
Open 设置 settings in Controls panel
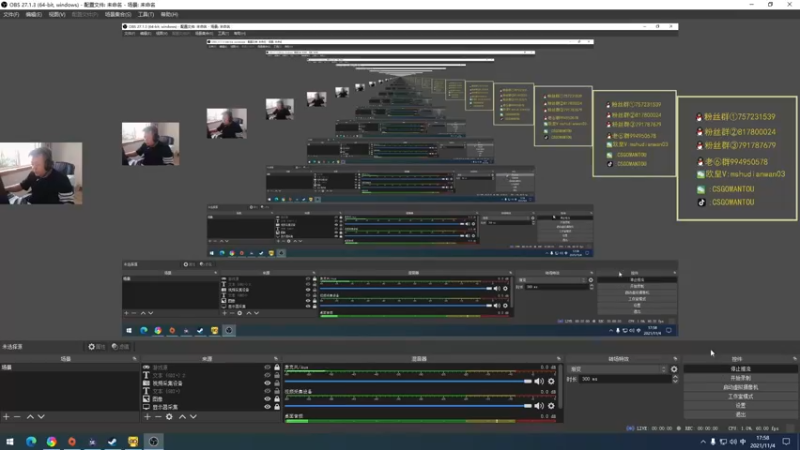click(740, 406)
